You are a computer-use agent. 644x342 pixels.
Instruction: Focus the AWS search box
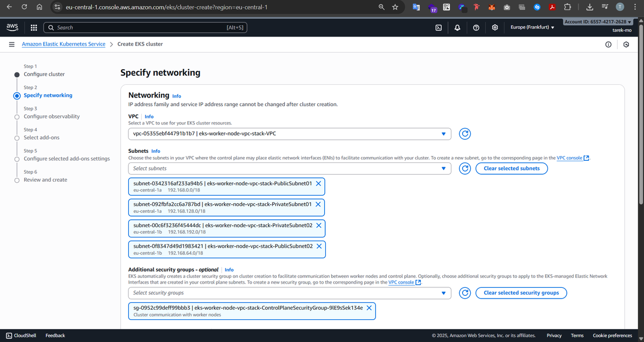[x=145, y=27]
